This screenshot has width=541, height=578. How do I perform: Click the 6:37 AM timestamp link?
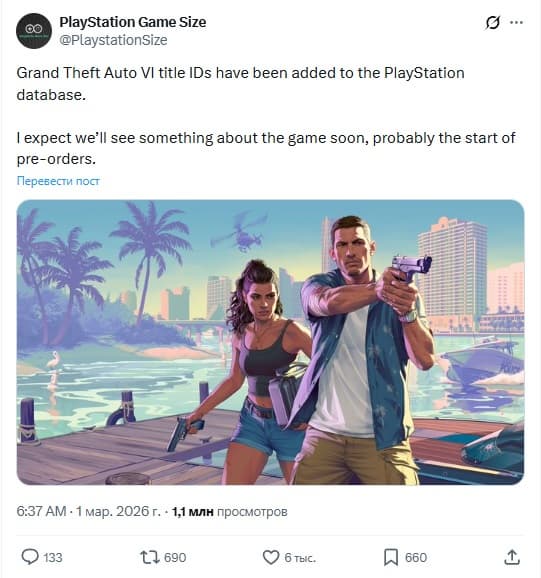click(41, 511)
